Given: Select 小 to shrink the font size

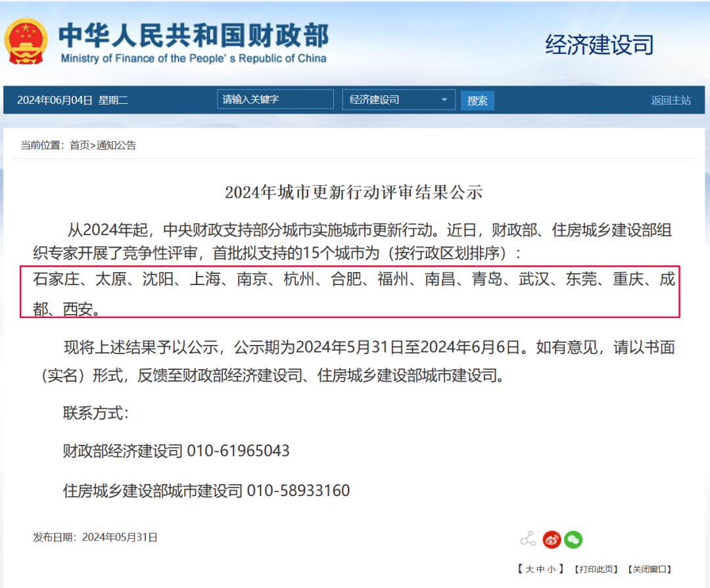Looking at the screenshot, I should coord(551,569).
